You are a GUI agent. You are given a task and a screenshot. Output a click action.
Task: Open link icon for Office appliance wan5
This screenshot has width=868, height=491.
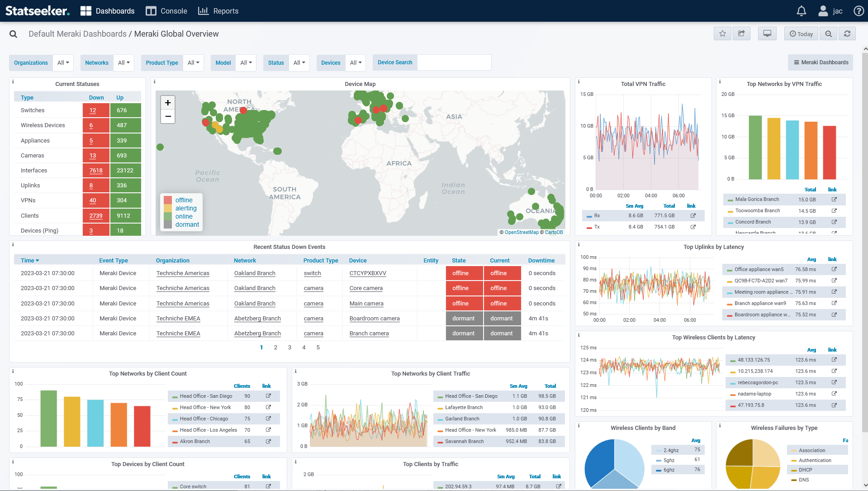[x=834, y=269]
